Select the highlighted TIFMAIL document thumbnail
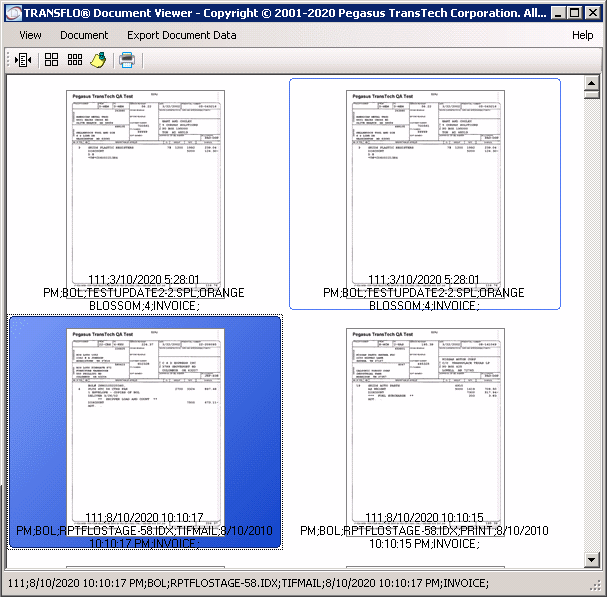607x597 pixels. [145, 432]
